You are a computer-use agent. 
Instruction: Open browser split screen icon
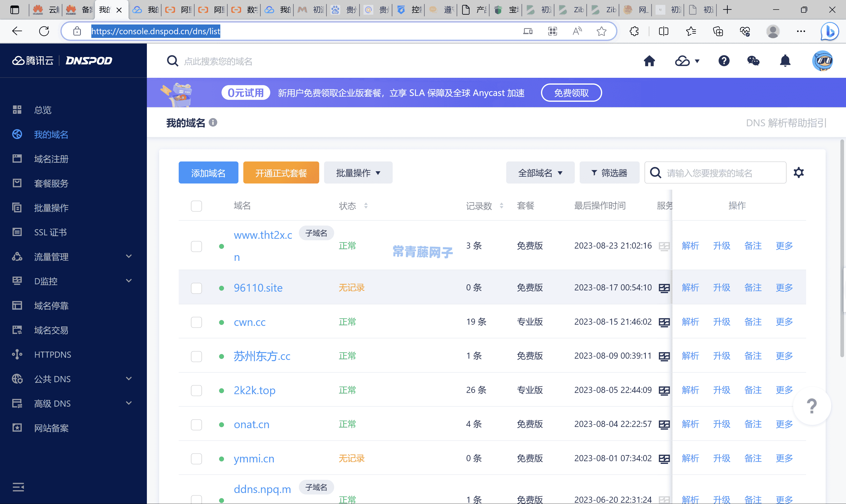point(664,31)
